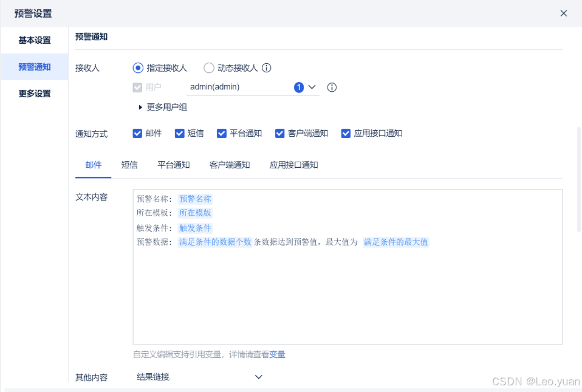Open the 基本设置 section
Screen dimensions: 582x392
pyautogui.click(x=35, y=40)
